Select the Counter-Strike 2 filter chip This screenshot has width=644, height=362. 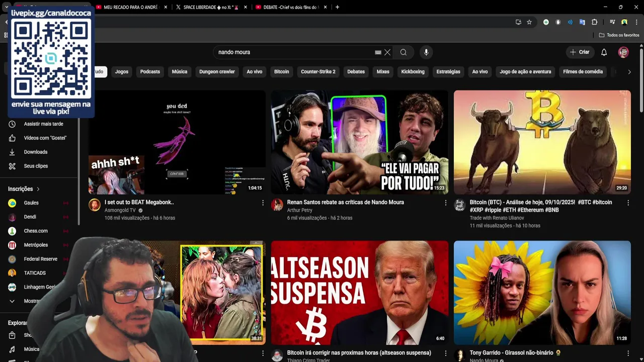point(318,72)
